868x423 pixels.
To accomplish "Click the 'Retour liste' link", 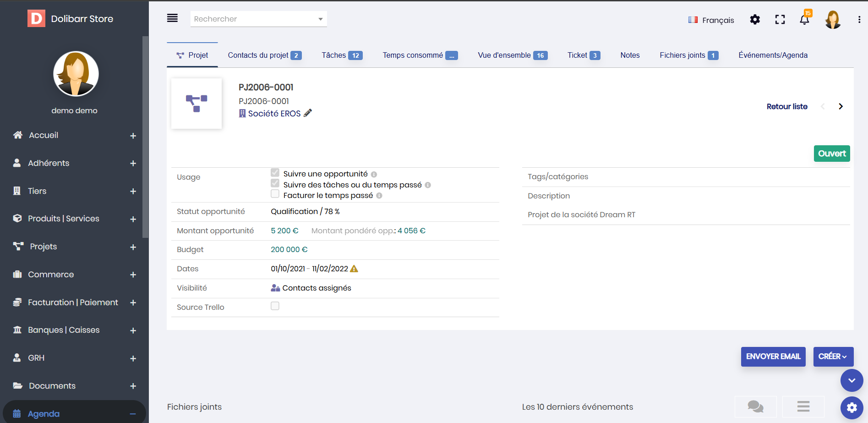I will 786,106.
